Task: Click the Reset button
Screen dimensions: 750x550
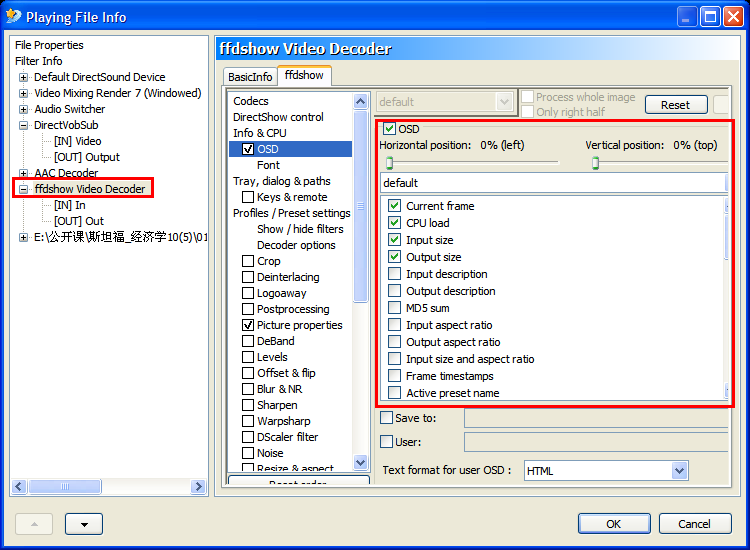Action: [676, 105]
